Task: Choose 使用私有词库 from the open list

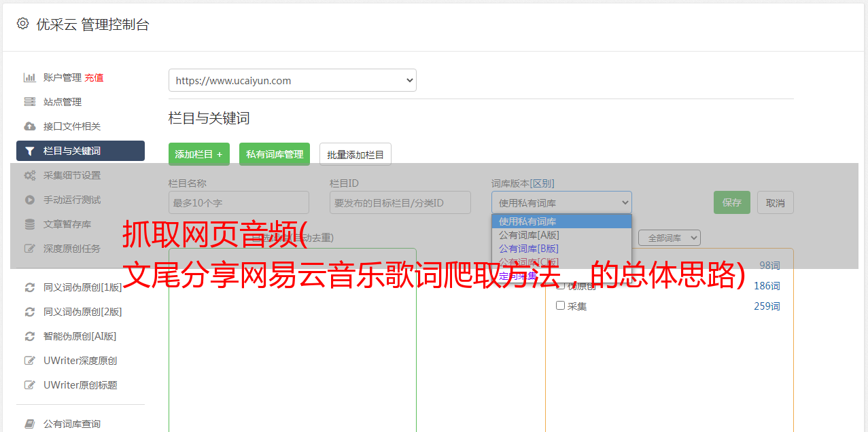Action: (x=561, y=221)
